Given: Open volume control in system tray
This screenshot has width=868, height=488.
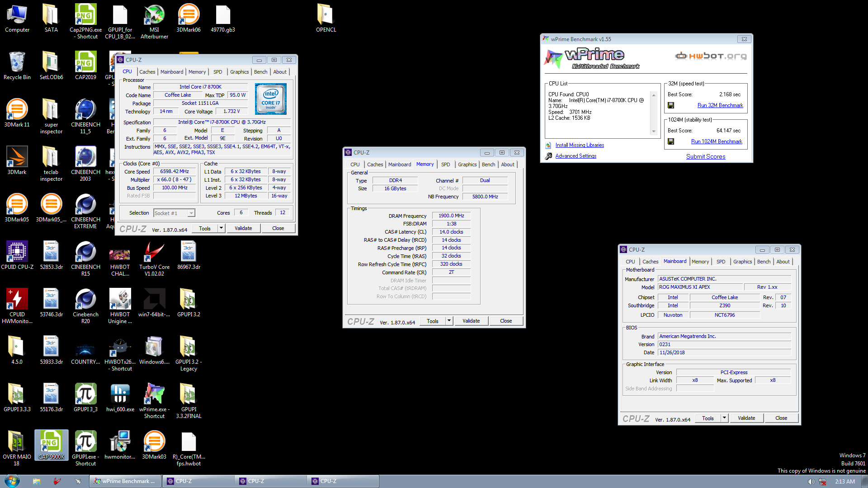Looking at the screenshot, I should (x=811, y=482).
